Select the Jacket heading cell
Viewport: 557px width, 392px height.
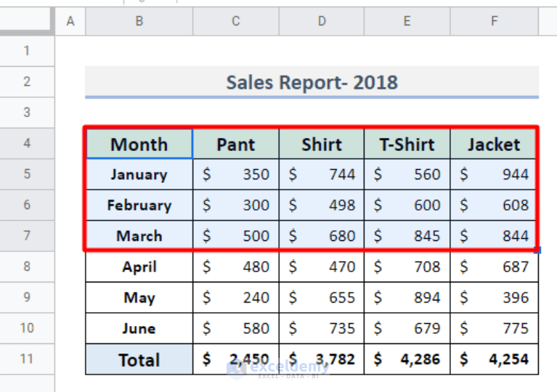point(494,144)
